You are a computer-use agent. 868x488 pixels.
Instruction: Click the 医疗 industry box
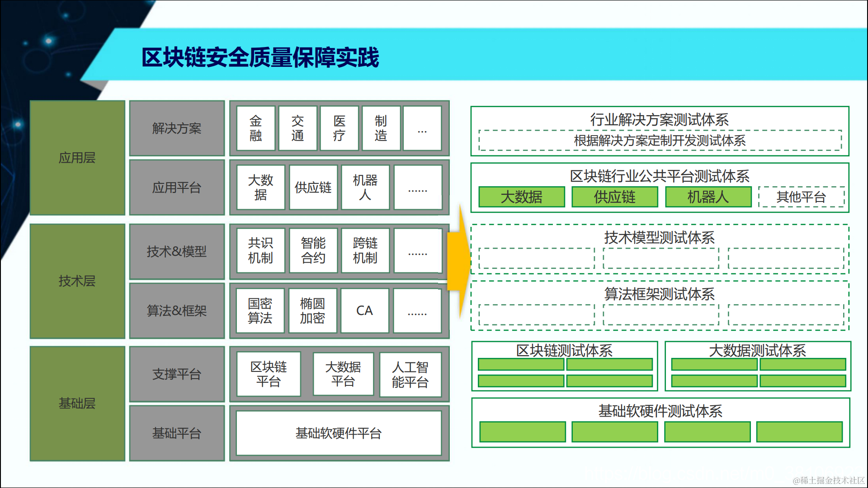tap(339, 128)
